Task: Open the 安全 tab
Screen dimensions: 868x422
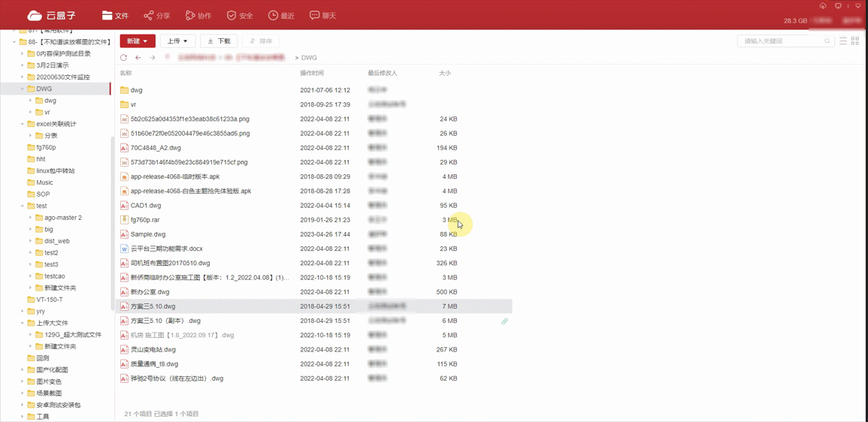Action: 240,16
